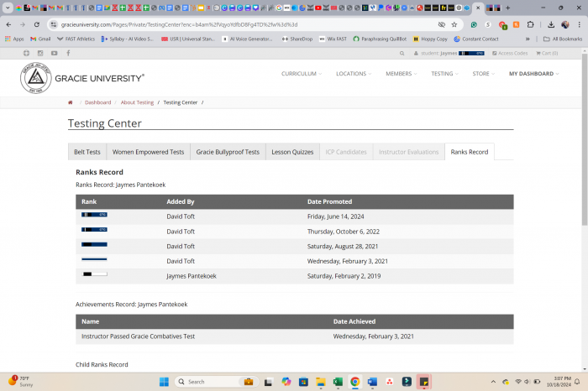This screenshot has width=588, height=391.
Task: Click the Grammarly extension icon
Action: (474, 24)
